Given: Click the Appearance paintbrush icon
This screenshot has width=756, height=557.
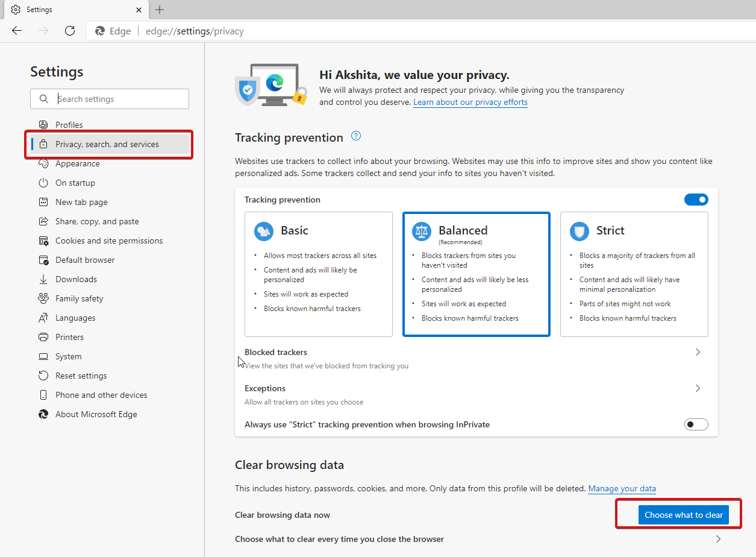Looking at the screenshot, I should pos(43,163).
